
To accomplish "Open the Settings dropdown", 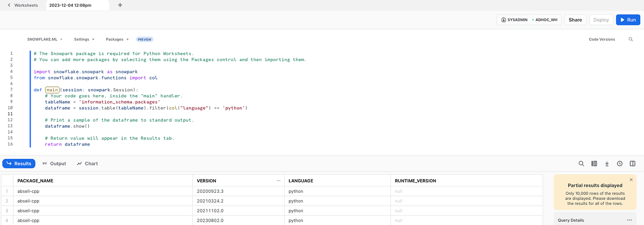I will coord(84,39).
